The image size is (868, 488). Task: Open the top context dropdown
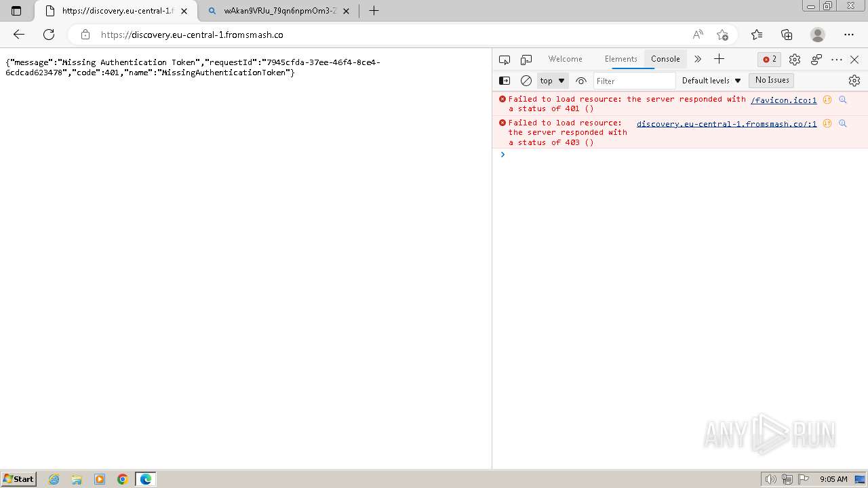[x=553, y=81]
